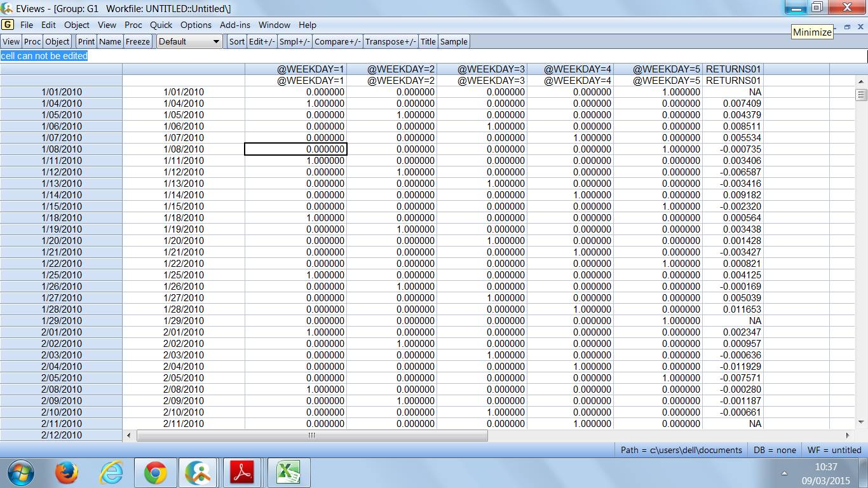Launch Firefox from the taskbar
This screenshot has height=488, width=868.
(x=66, y=473)
